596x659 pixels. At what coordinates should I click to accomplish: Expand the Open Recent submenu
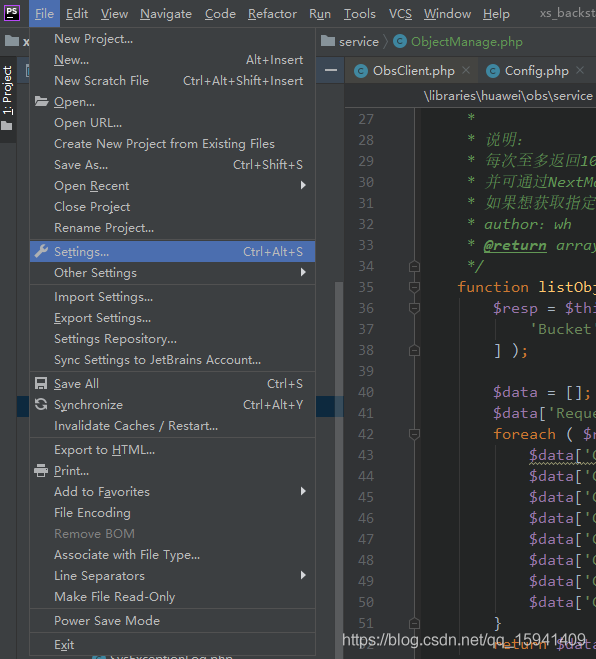303,185
